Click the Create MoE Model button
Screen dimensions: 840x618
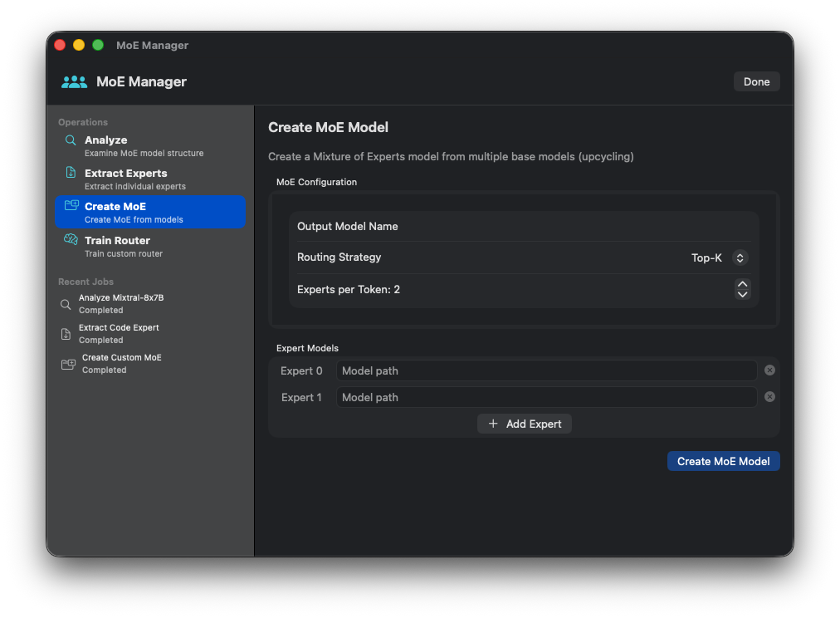tap(723, 461)
